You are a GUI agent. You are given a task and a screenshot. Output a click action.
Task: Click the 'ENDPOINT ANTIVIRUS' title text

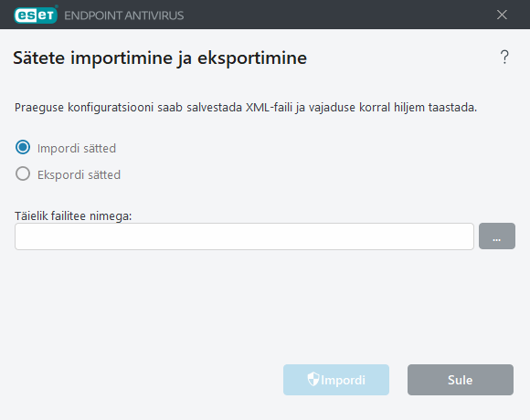(124, 16)
